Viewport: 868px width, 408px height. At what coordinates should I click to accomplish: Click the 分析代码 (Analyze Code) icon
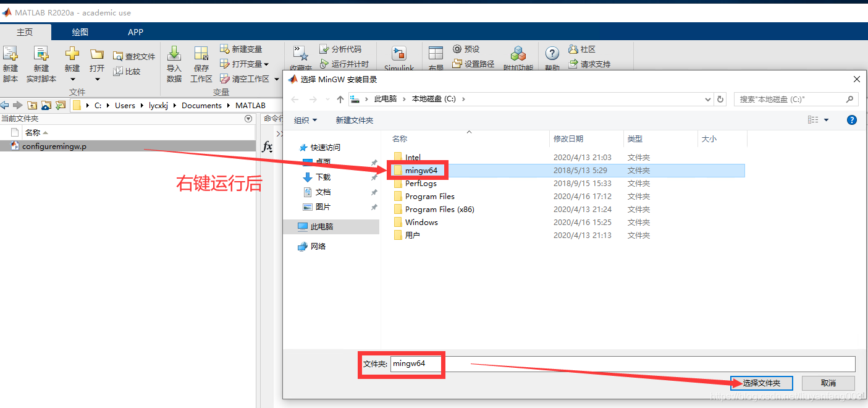click(339, 49)
